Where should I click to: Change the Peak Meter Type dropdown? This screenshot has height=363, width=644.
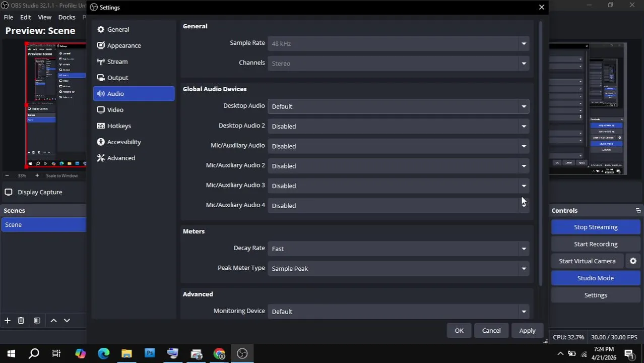click(x=398, y=269)
